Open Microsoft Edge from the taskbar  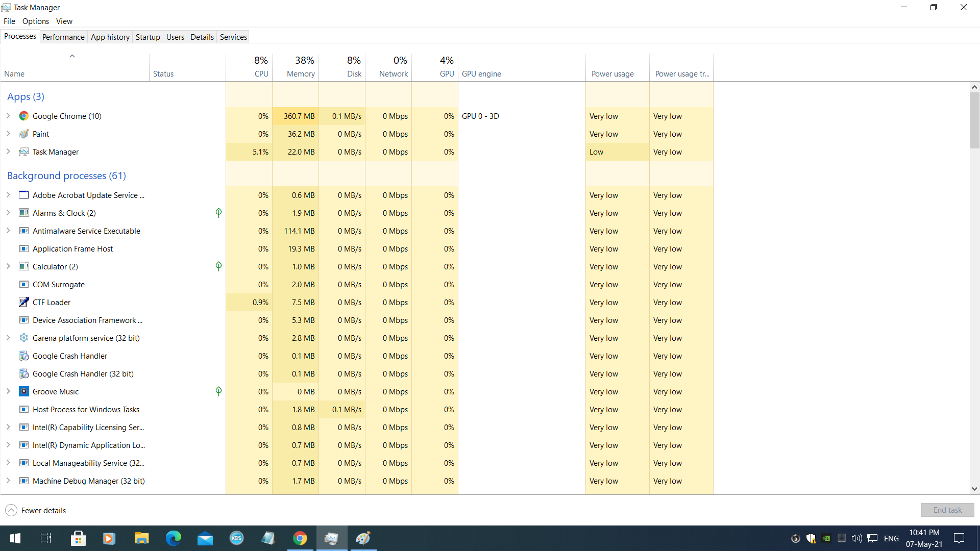174,538
